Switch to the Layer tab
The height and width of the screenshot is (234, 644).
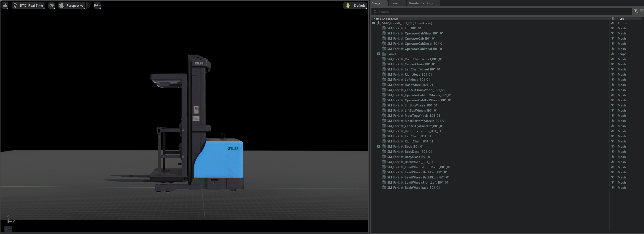point(395,3)
